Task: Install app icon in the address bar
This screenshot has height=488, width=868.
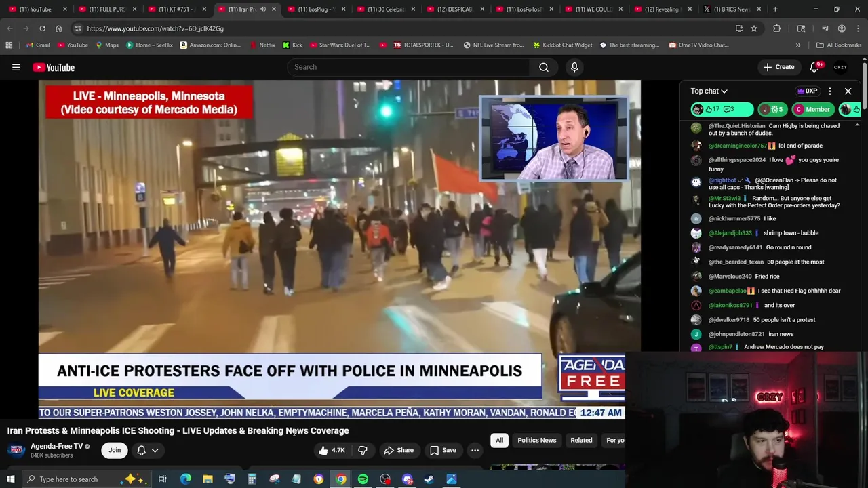Action: click(739, 28)
